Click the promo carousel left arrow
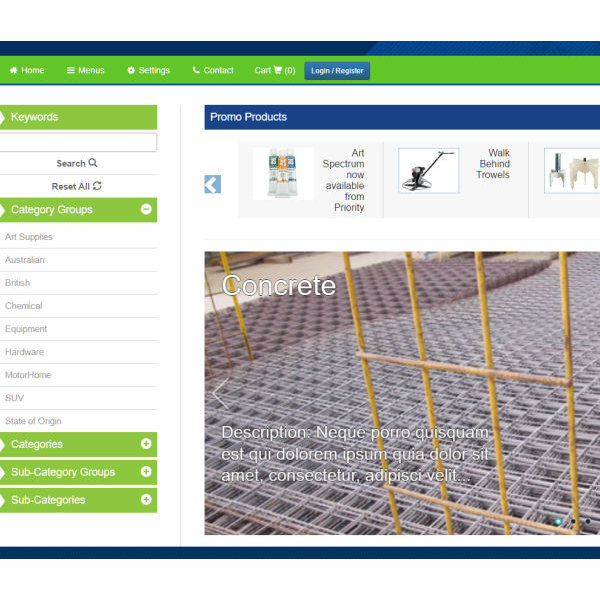 pyautogui.click(x=212, y=184)
